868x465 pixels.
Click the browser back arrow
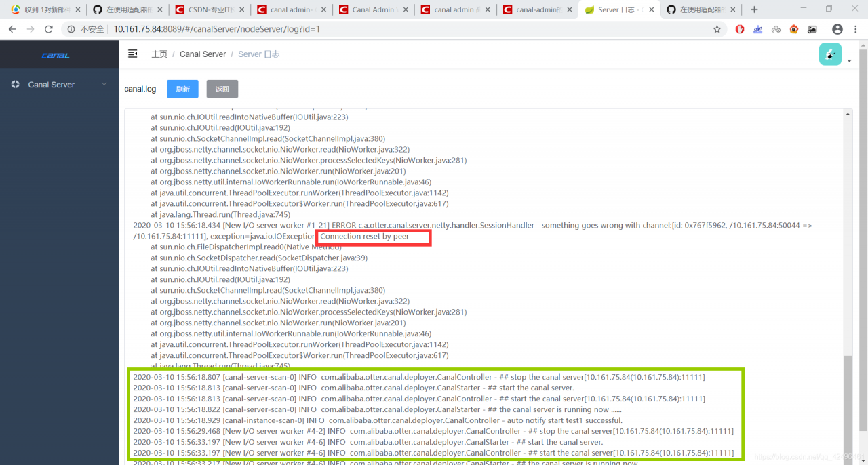point(12,29)
